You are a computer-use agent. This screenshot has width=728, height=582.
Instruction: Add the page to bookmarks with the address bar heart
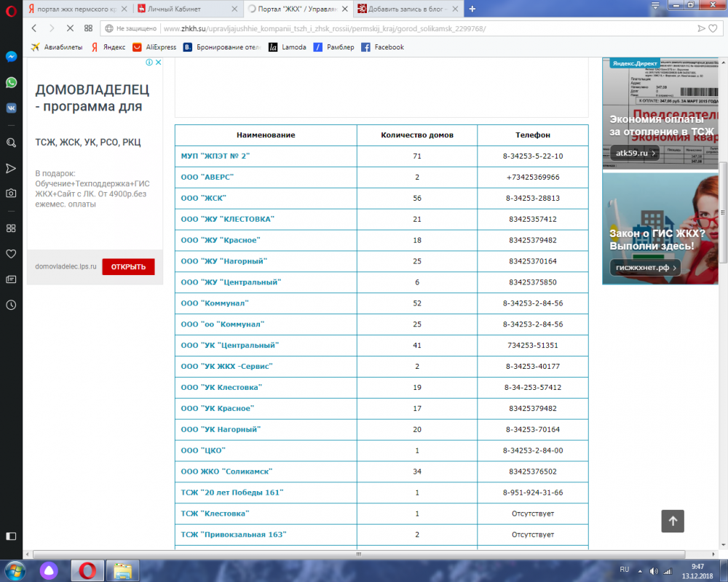pos(716,28)
